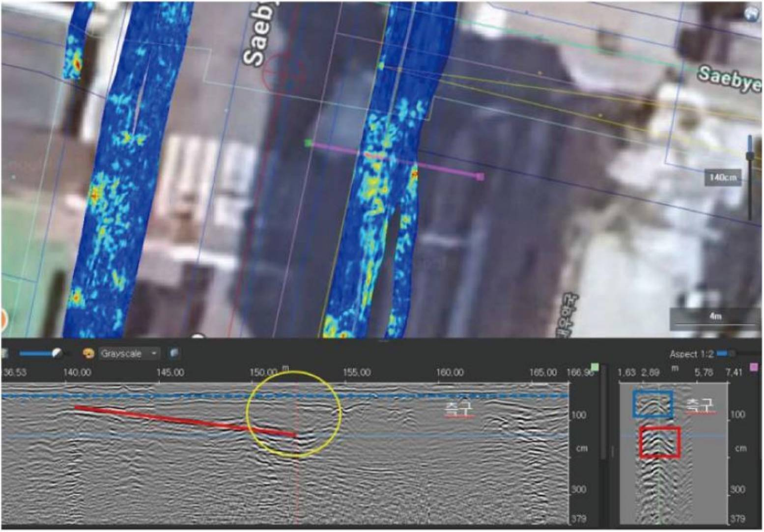764x532 pixels.
Task: Click inside the yellow circled anomaly
Action: pos(293,414)
